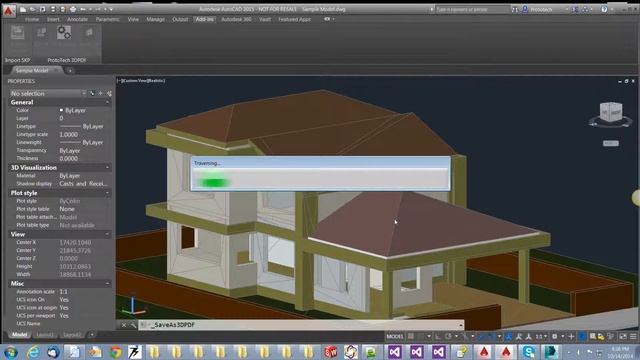This screenshot has height=360, width=640.
Task: Switch to the Annotate ribbon tab
Action: 78,19
